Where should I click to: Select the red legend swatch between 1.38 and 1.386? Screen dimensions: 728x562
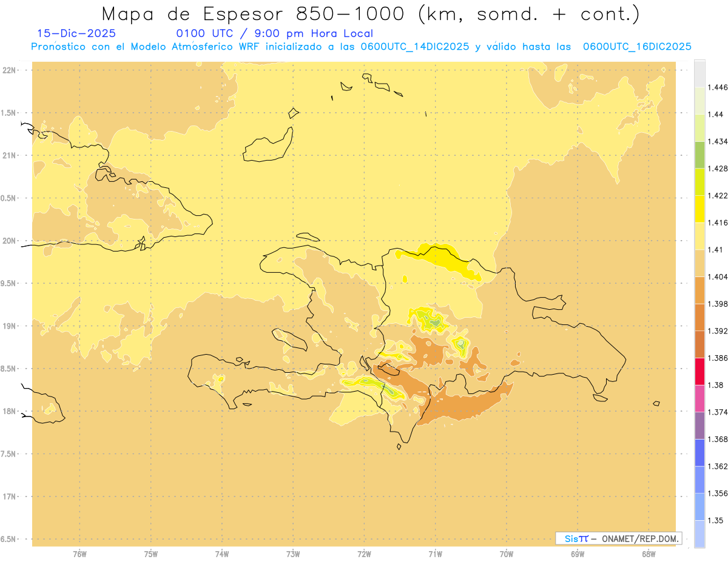tap(699, 372)
